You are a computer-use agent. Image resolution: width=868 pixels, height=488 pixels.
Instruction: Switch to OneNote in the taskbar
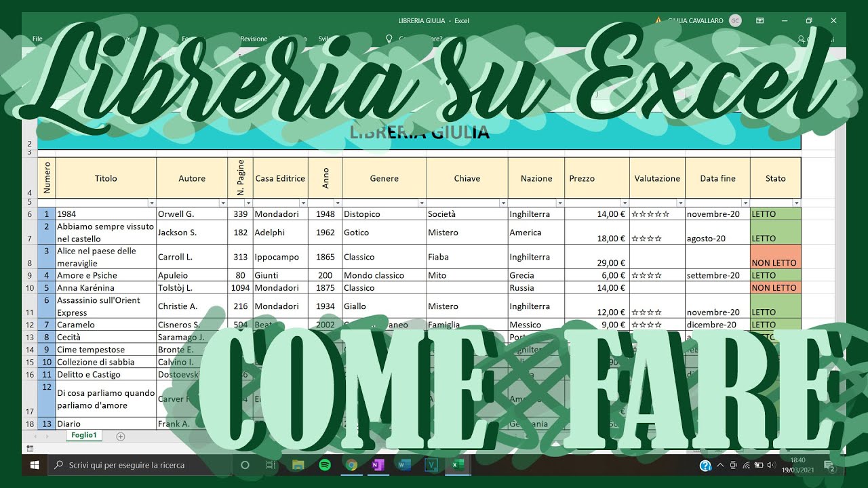[x=377, y=465]
